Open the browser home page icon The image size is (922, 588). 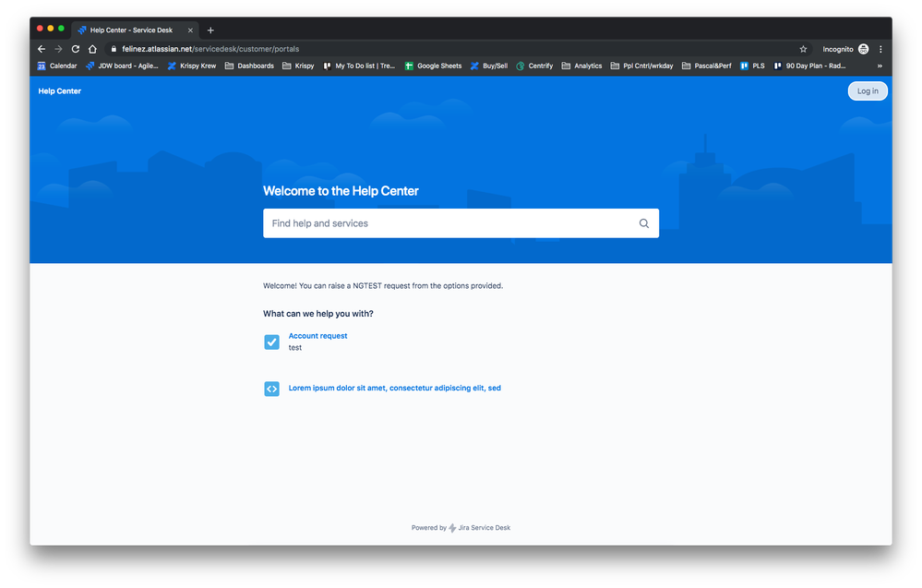(x=92, y=49)
